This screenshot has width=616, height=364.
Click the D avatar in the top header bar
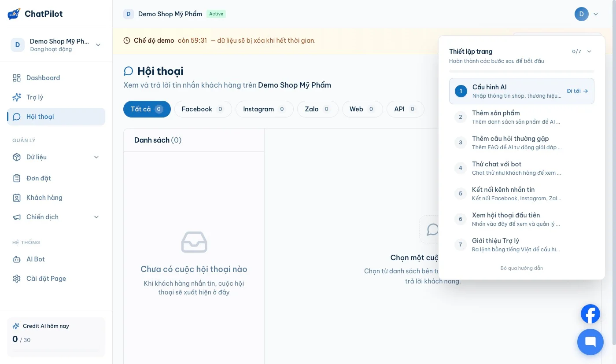point(129,14)
